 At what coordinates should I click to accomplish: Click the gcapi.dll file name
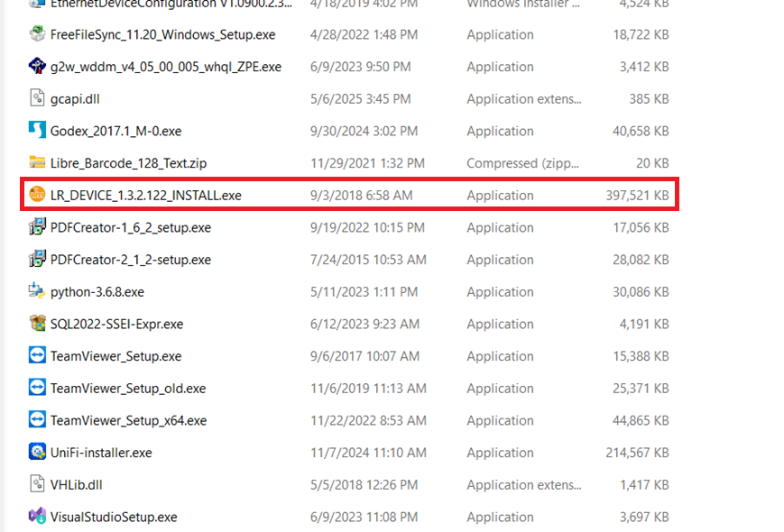point(75,99)
